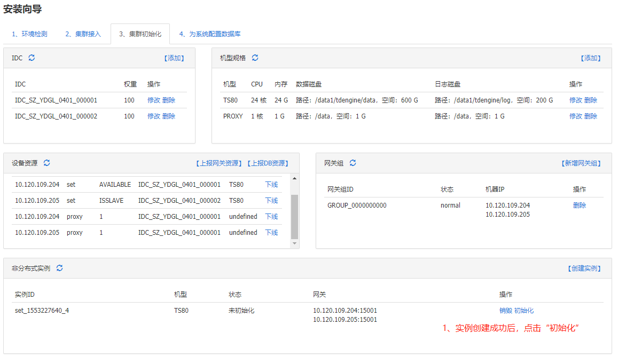Click the 24 核 CPU cell

click(259, 100)
